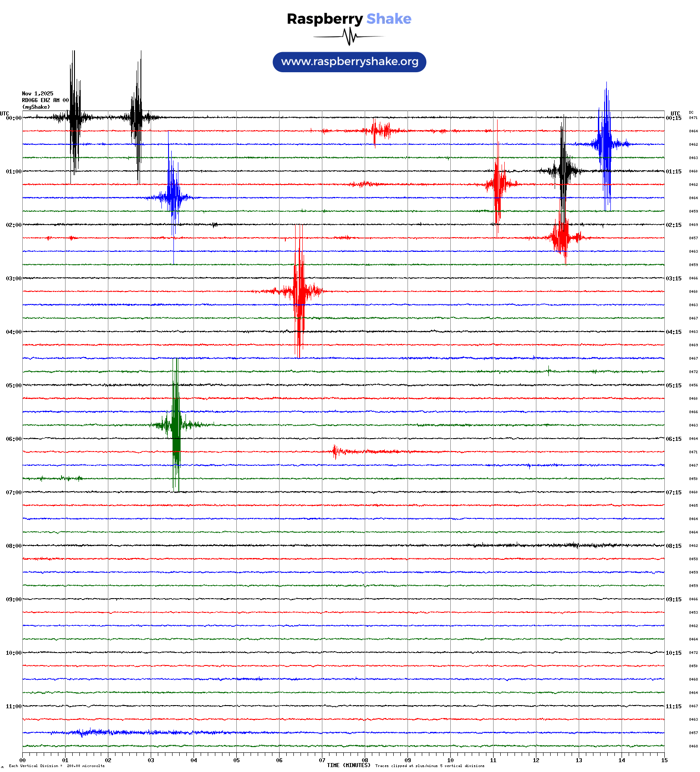Viewport: 700px width, 772px height.
Task: Select the 00:00 UTC row label on left
Action: pos(13,118)
